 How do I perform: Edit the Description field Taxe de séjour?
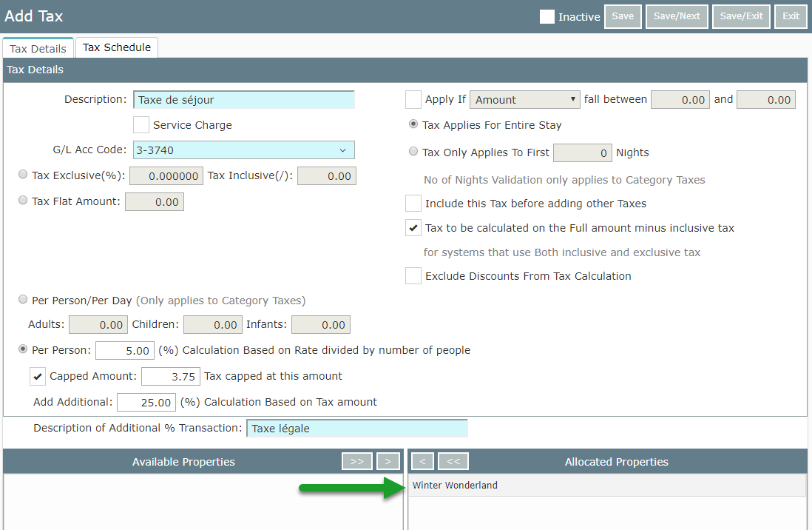(x=244, y=100)
